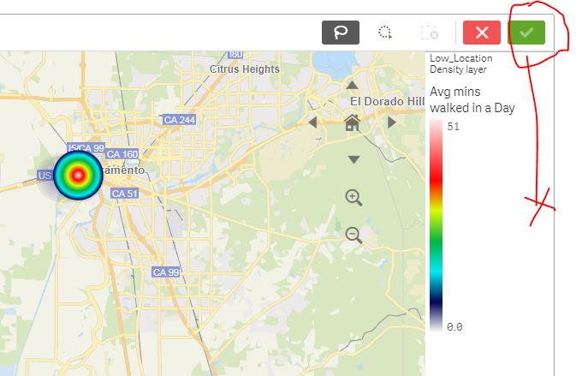Click the Low_Location Density layer label
Image resolution: width=588 pixels, height=376 pixels.
click(460, 63)
